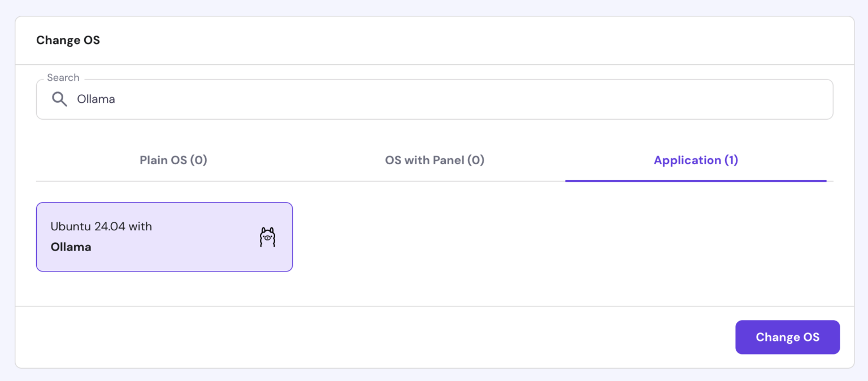Open the OS with Panel (0) tab
The height and width of the screenshot is (381, 868).
click(435, 160)
